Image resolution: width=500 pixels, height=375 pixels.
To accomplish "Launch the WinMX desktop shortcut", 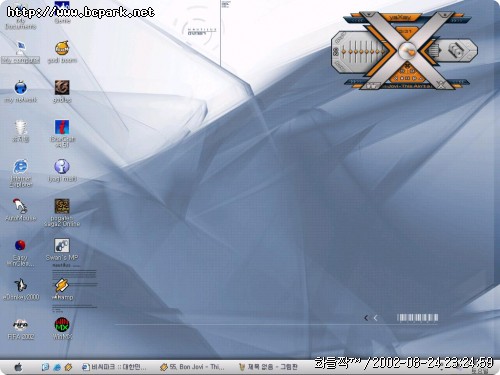I will tap(62, 329).
